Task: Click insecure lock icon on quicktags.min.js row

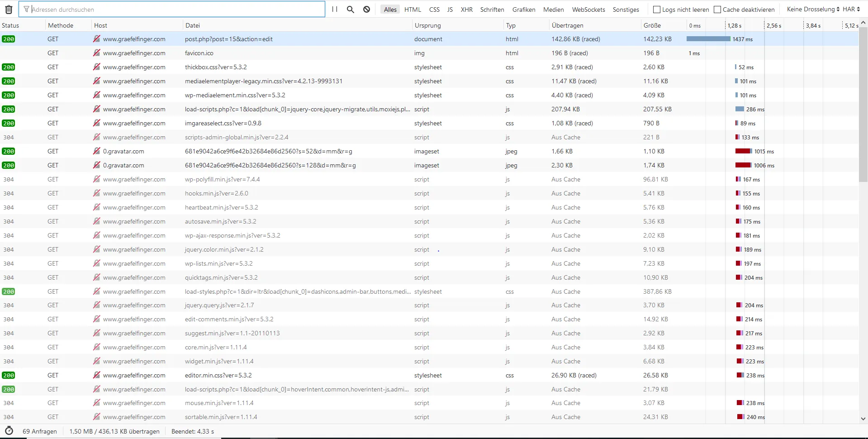Action: [96, 277]
